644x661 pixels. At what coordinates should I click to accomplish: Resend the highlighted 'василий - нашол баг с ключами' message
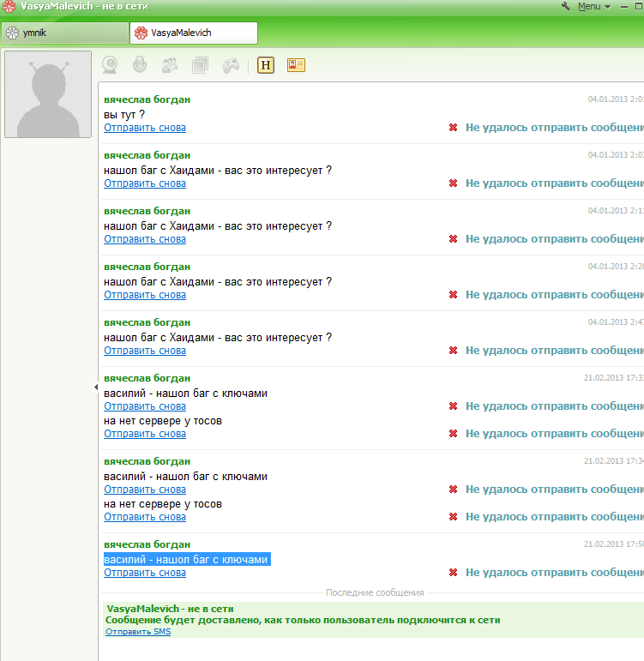point(145,573)
